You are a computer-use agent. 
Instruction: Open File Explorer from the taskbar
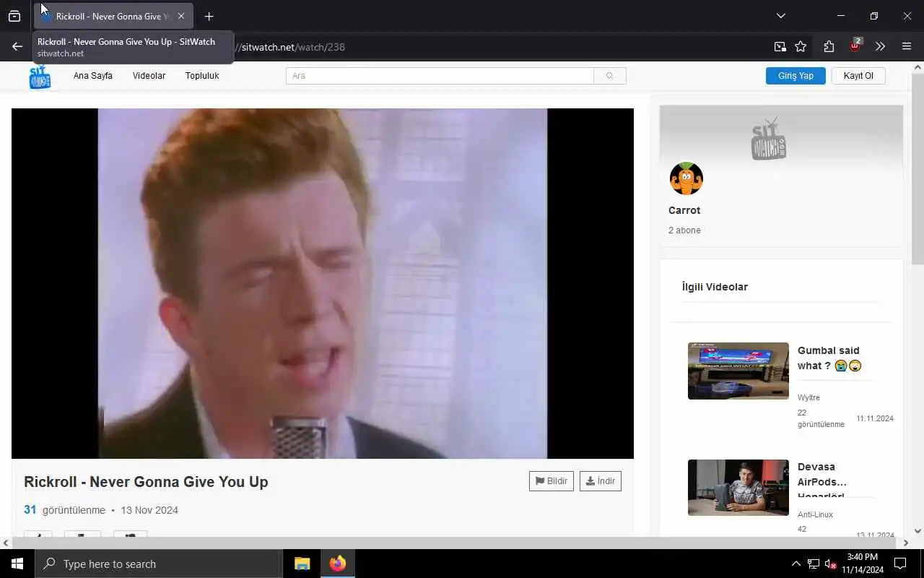point(302,564)
